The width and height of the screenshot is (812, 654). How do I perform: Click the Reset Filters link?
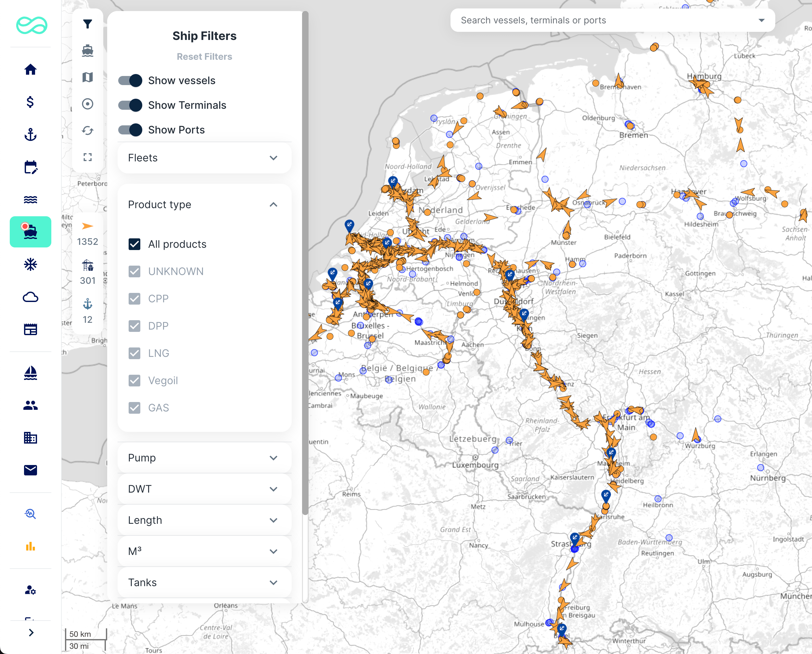pos(204,57)
